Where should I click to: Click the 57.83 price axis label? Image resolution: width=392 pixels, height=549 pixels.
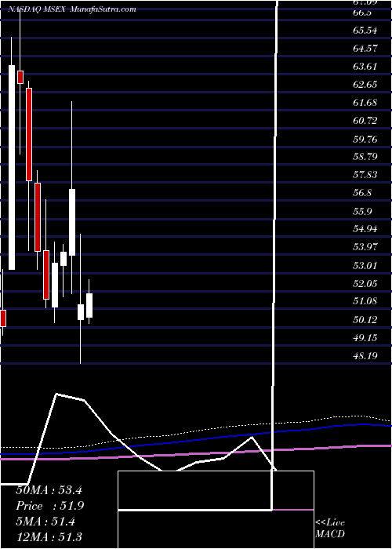click(x=365, y=175)
